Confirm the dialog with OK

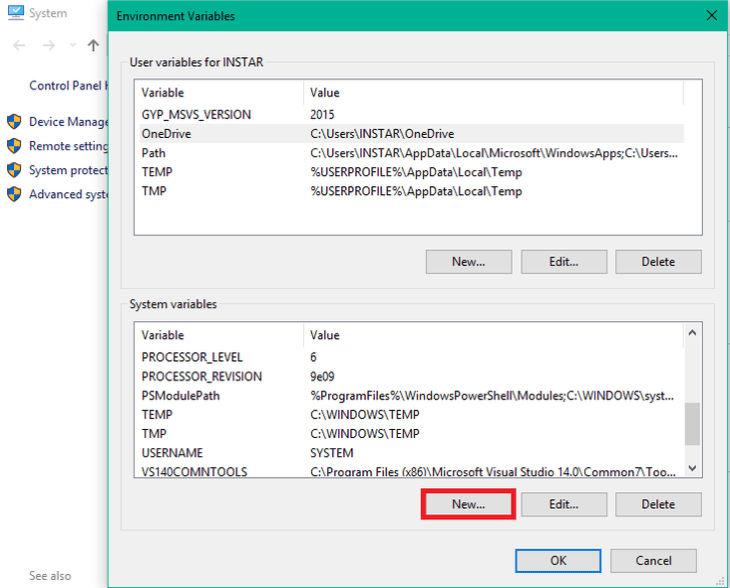[558, 560]
